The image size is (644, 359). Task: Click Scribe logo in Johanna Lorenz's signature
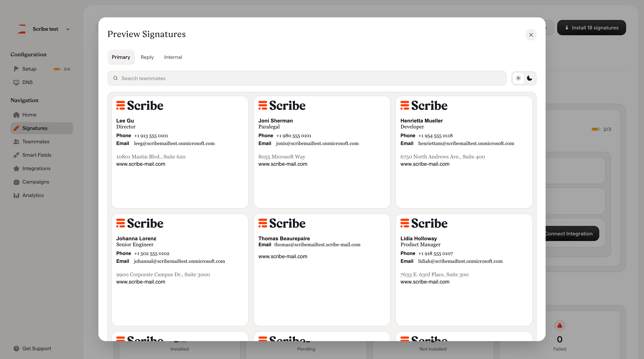[x=140, y=223]
